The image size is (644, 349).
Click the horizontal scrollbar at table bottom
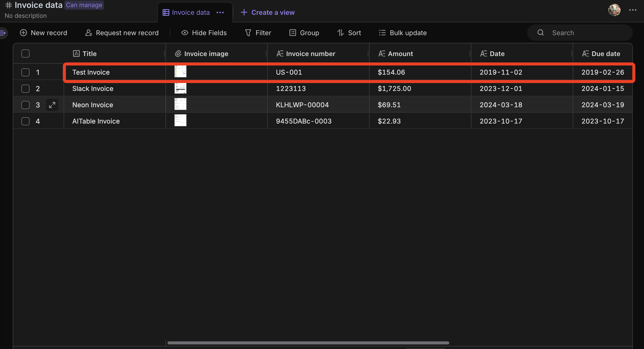tap(308, 343)
